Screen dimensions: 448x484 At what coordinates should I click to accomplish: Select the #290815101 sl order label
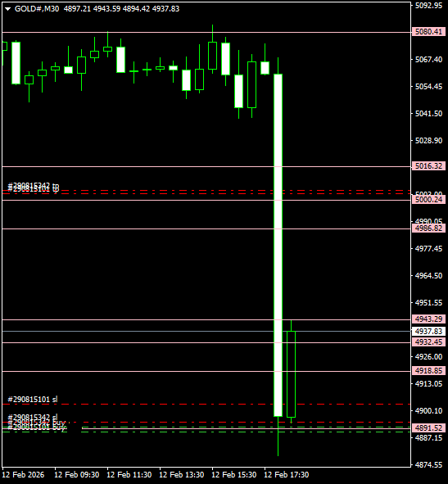33,400
